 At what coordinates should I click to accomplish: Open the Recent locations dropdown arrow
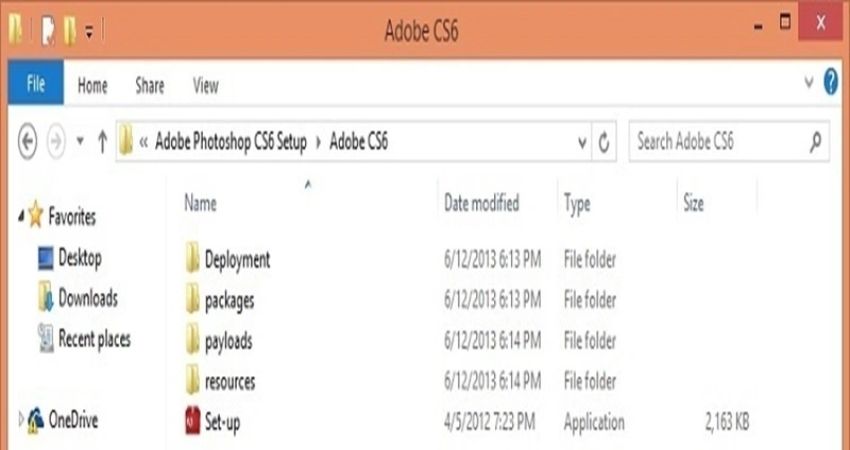pyautogui.click(x=80, y=142)
